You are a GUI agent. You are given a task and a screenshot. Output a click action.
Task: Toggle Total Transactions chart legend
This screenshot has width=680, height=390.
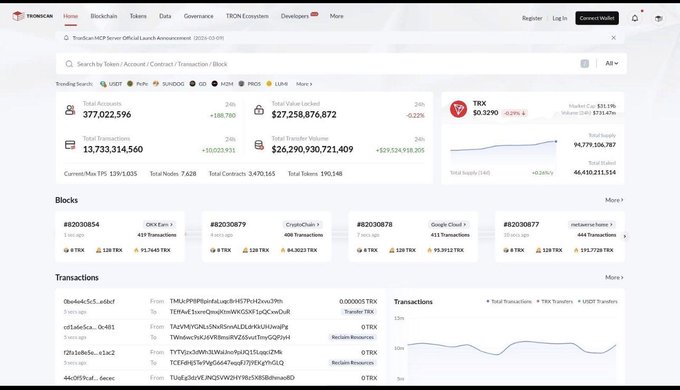(x=509, y=302)
